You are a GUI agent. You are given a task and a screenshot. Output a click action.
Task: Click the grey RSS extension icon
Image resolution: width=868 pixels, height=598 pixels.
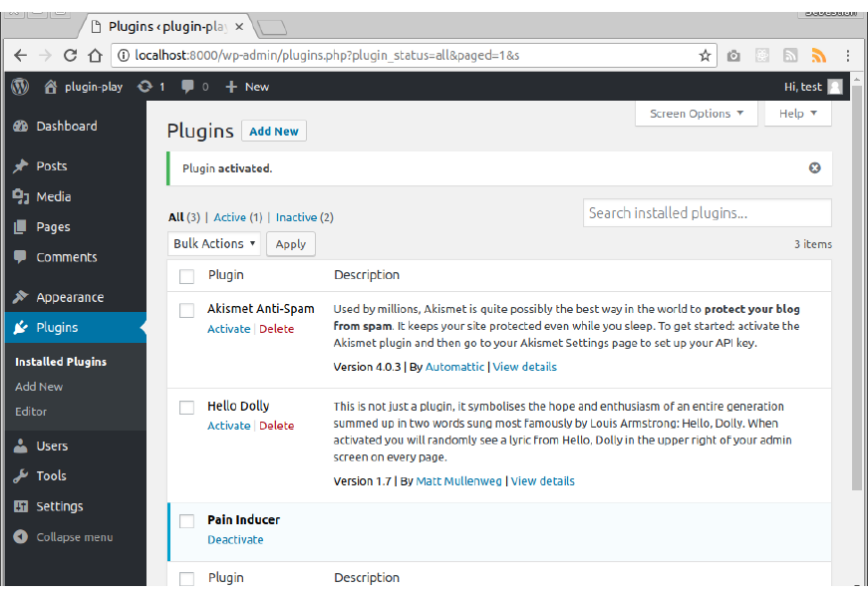(x=790, y=56)
